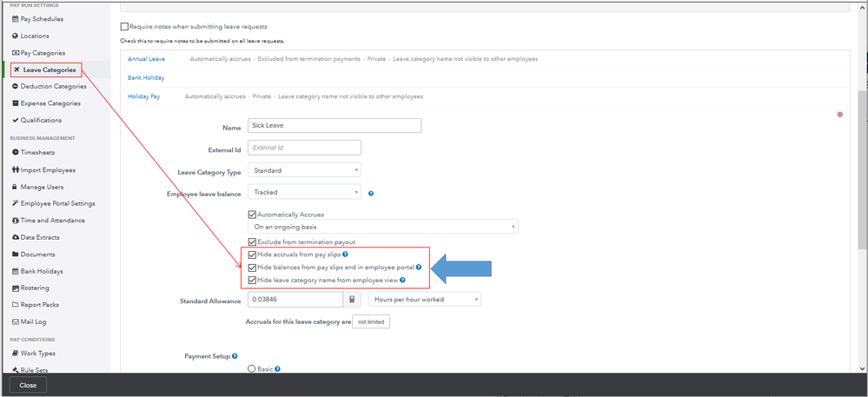This screenshot has width=868, height=397.
Task: Click the calculator icon beside Standard Allowance
Action: click(352, 300)
